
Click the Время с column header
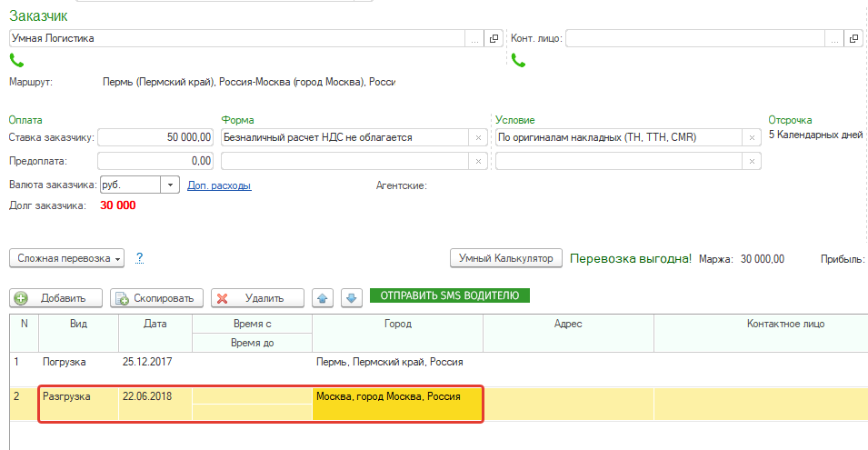coord(253,325)
